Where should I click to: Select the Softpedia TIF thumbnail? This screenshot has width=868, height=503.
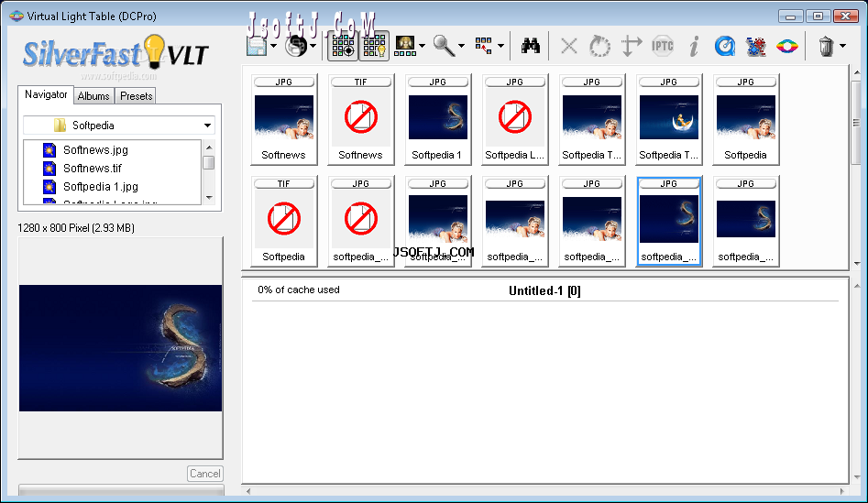(284, 221)
